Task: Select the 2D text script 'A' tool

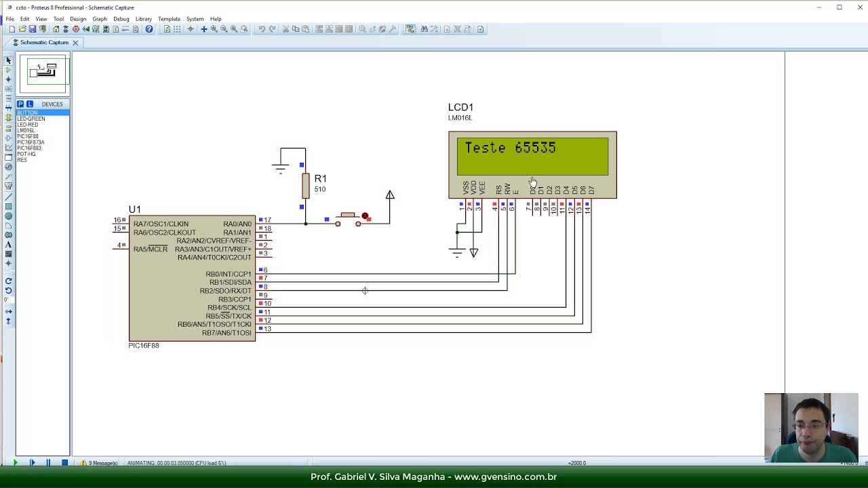Action: tap(8, 245)
